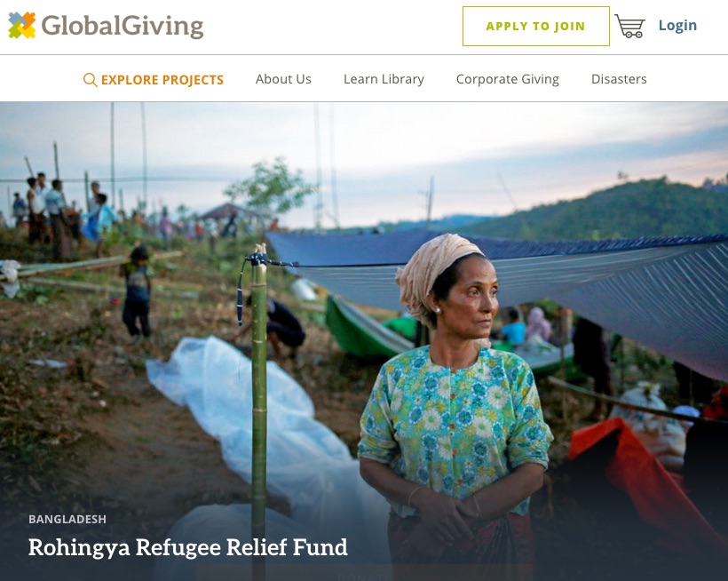Viewport: 728px width, 581px height.
Task: Click the faded Donate button under the title
Action: [365, 575]
